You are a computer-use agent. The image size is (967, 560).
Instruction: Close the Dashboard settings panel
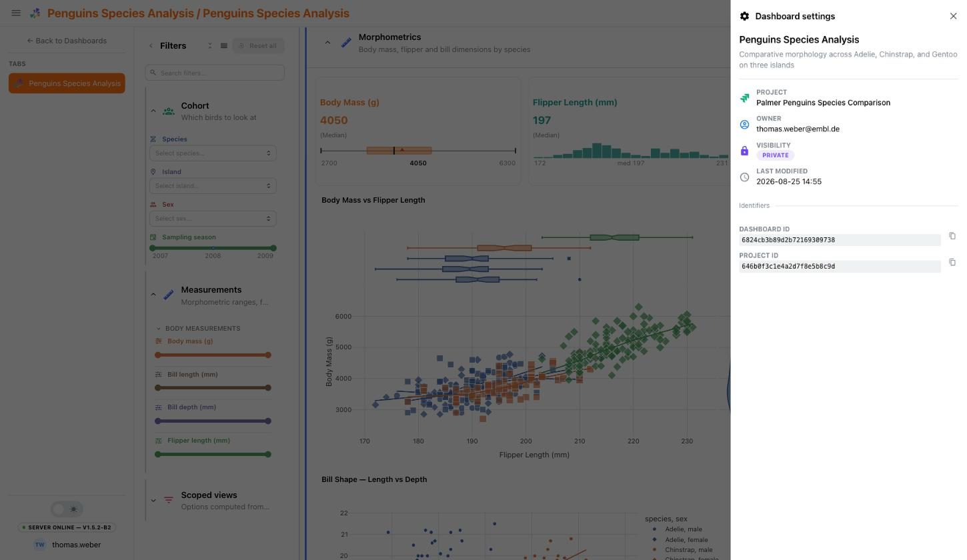pos(953,16)
